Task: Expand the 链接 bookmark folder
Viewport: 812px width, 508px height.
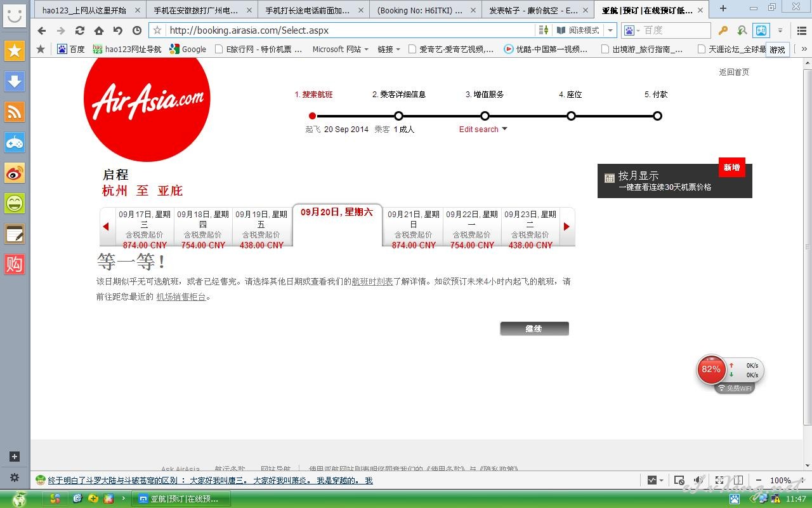Action: coord(389,49)
